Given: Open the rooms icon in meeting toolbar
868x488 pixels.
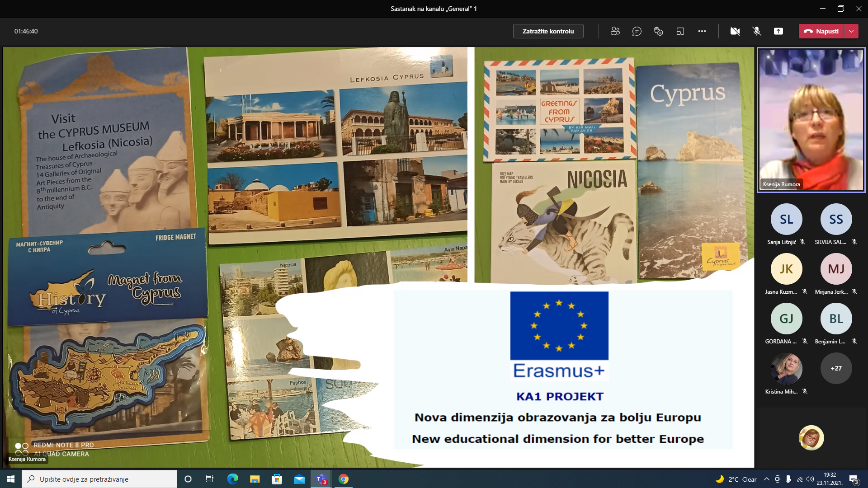Looking at the screenshot, I should point(680,31).
